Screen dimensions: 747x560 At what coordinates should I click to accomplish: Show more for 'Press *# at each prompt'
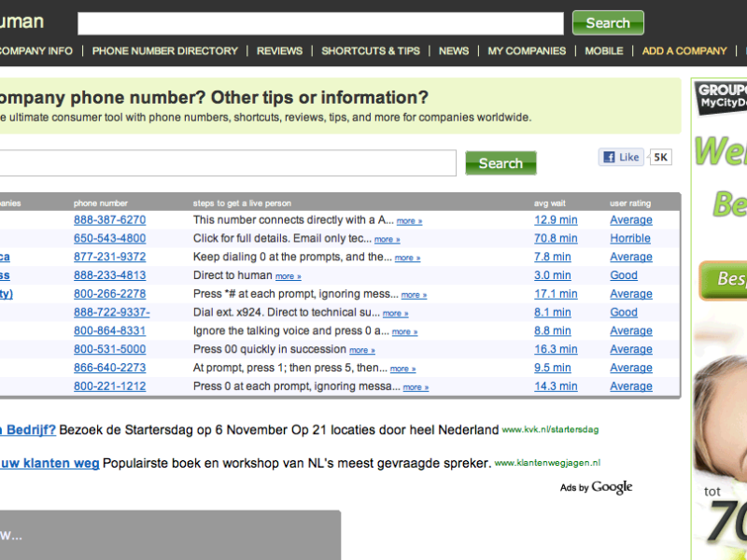tap(414, 295)
